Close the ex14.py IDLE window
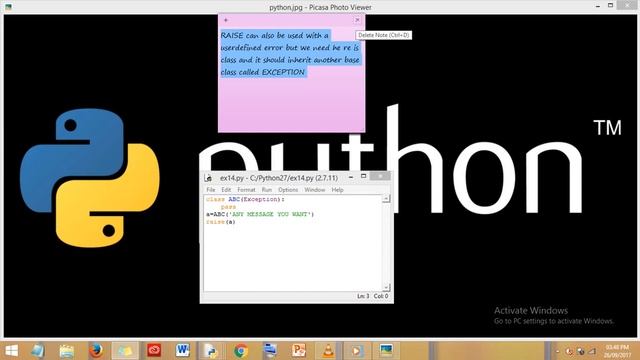This screenshot has height=360, width=640. pyautogui.click(x=380, y=176)
